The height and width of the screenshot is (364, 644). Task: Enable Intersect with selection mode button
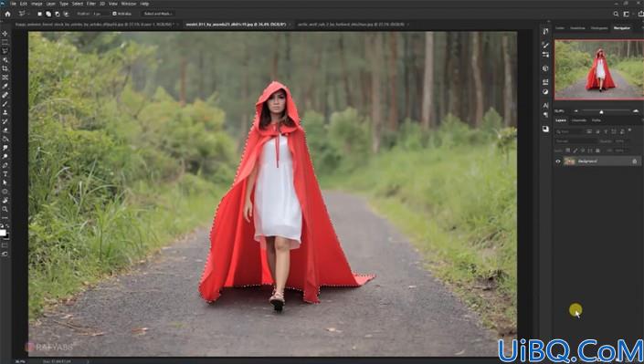pos(66,14)
